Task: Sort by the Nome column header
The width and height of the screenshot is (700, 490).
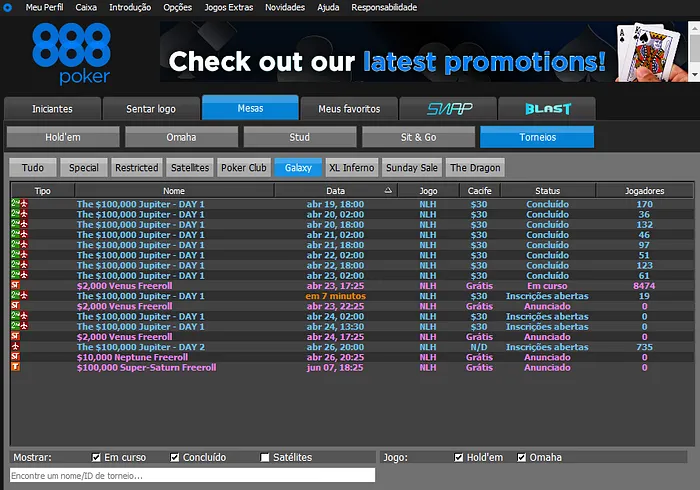Action: coord(174,191)
